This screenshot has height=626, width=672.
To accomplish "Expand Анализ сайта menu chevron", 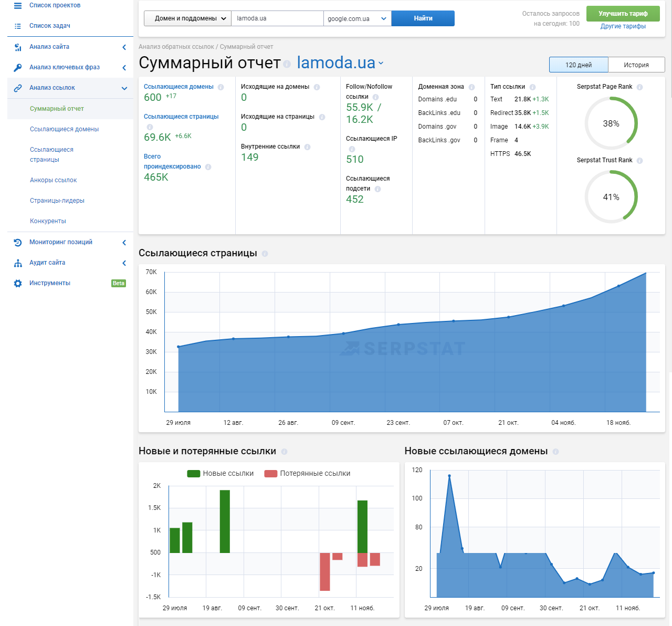I will (124, 47).
